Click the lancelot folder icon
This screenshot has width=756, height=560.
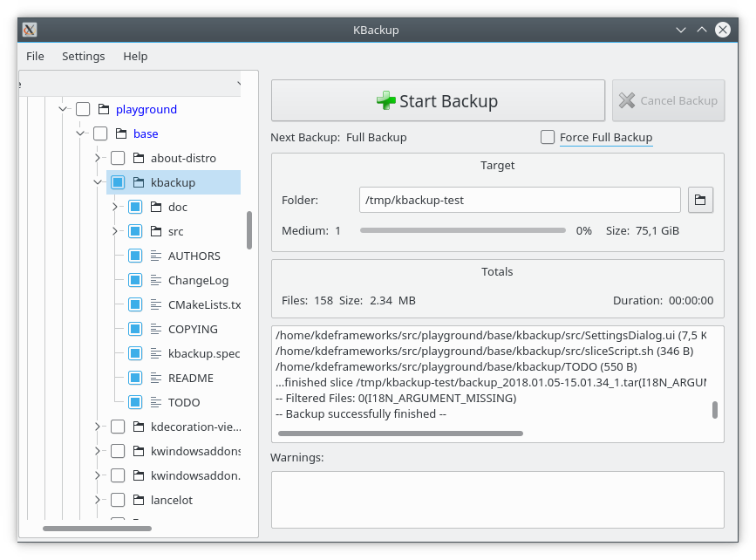(139, 501)
